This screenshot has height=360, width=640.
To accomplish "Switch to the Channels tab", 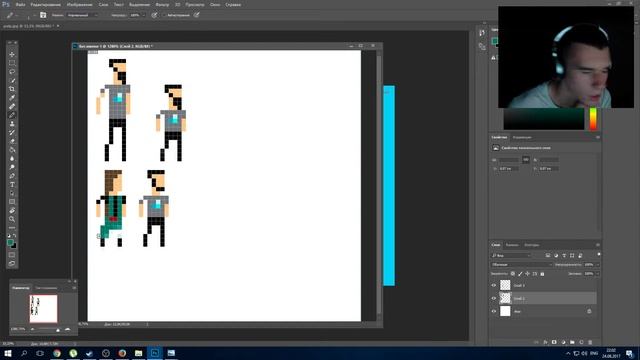I will (x=512, y=245).
